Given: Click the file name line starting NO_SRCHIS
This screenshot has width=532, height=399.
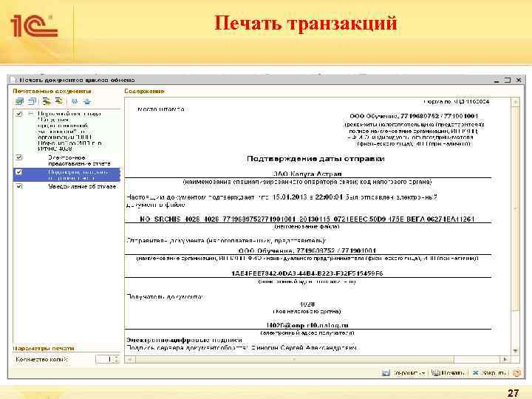Looking at the screenshot, I should 307,219.
